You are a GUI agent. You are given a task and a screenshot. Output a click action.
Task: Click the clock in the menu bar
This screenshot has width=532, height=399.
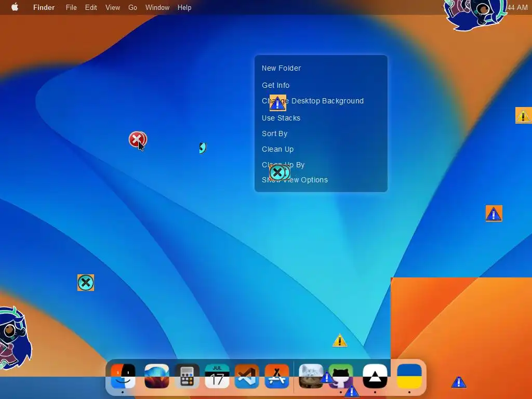pyautogui.click(x=517, y=7)
